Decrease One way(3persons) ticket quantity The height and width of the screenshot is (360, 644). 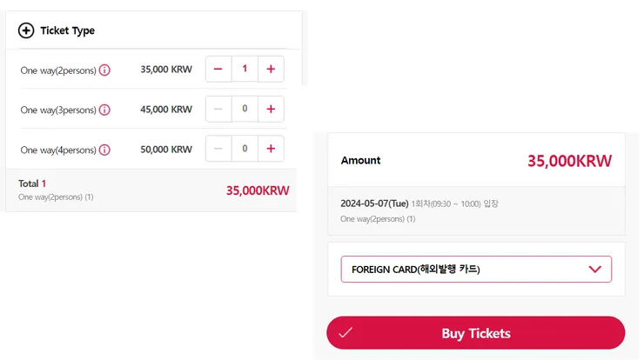coord(218,110)
